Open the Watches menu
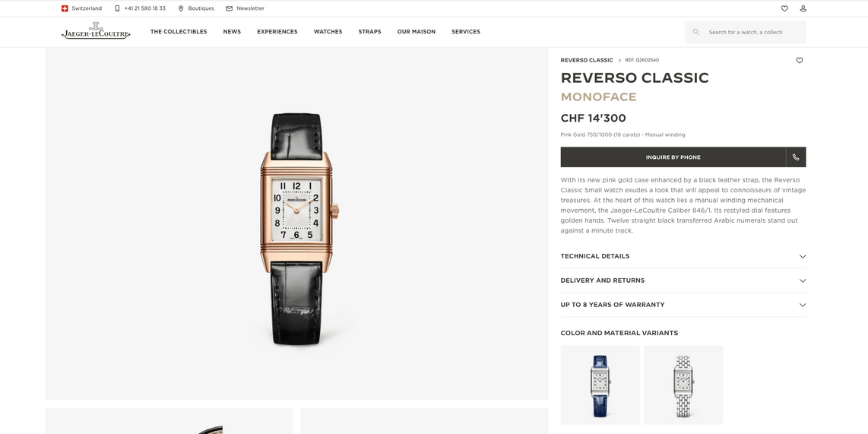This screenshot has height=434, width=868. click(x=328, y=32)
